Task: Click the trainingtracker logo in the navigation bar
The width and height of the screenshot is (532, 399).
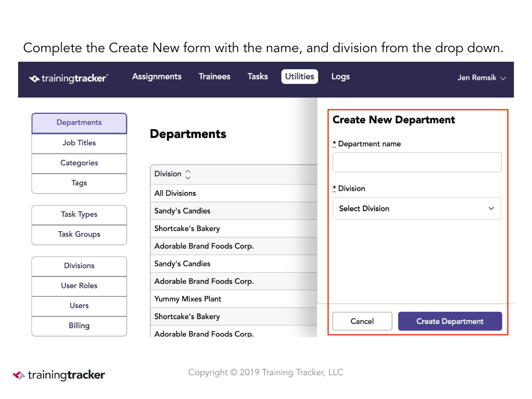Action: [69, 78]
